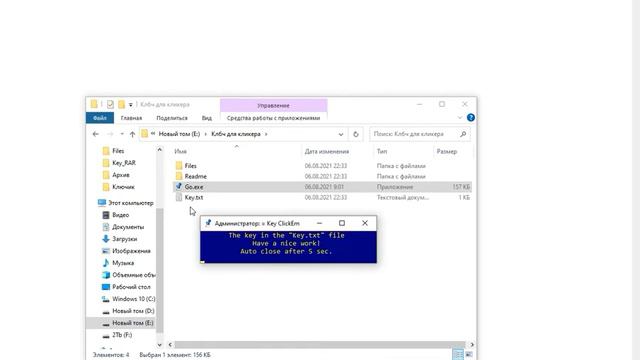Go back with the left arrow

[96, 134]
